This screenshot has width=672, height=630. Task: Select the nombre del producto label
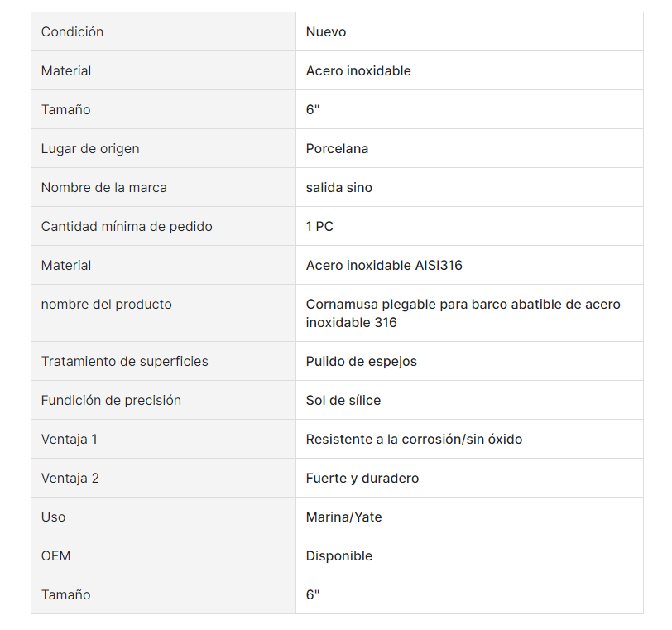click(x=106, y=305)
